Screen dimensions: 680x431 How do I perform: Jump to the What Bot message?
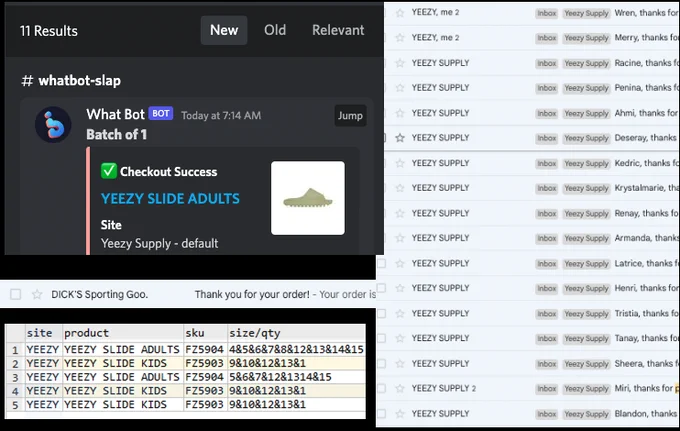pos(350,116)
